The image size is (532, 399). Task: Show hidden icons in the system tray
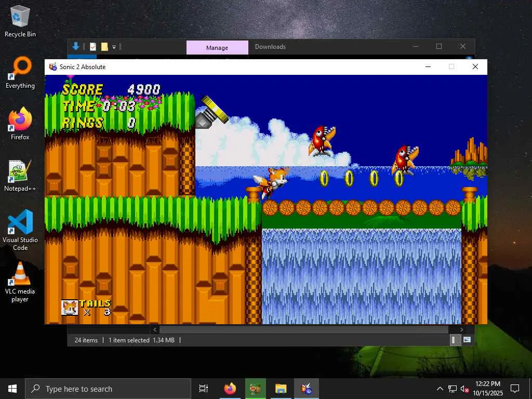tap(440, 389)
